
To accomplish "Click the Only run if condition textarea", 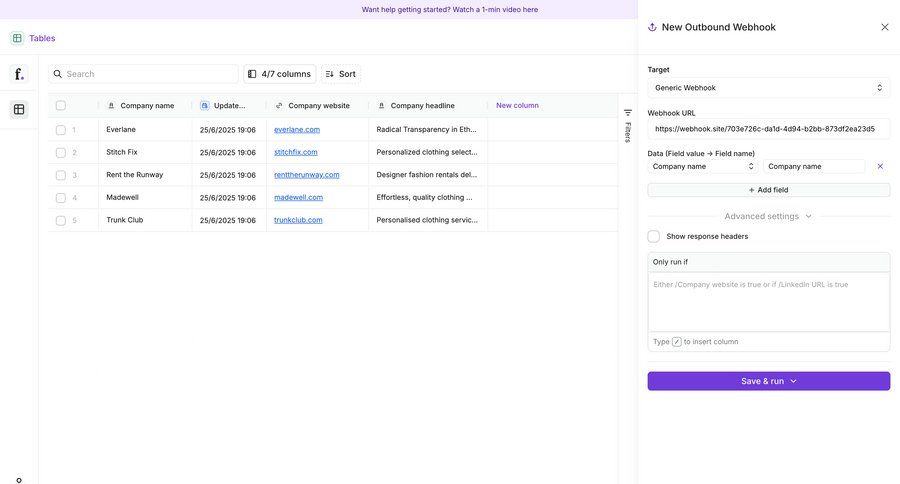I will 769,302.
